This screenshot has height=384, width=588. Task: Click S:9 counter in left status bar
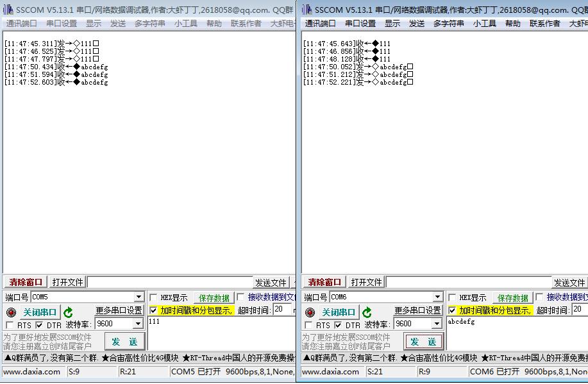coord(74,372)
